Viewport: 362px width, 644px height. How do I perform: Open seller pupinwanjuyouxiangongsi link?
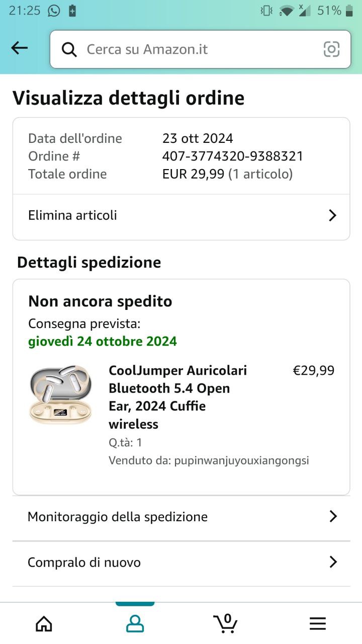241,460
